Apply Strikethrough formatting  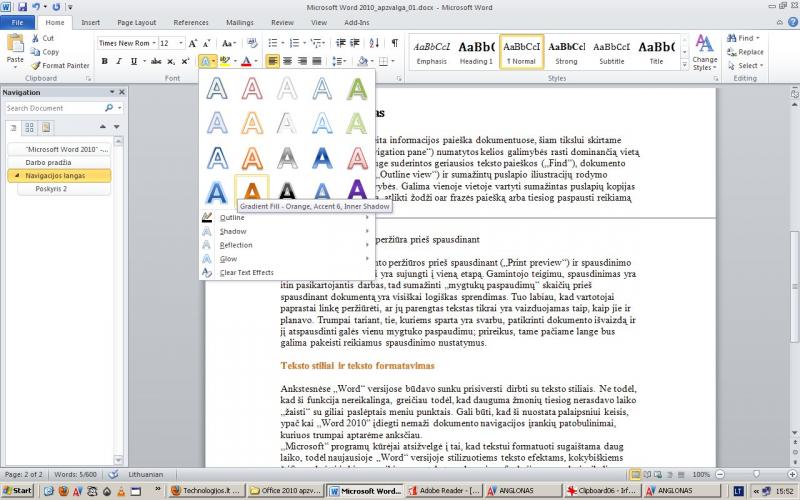pyautogui.click(x=156, y=61)
